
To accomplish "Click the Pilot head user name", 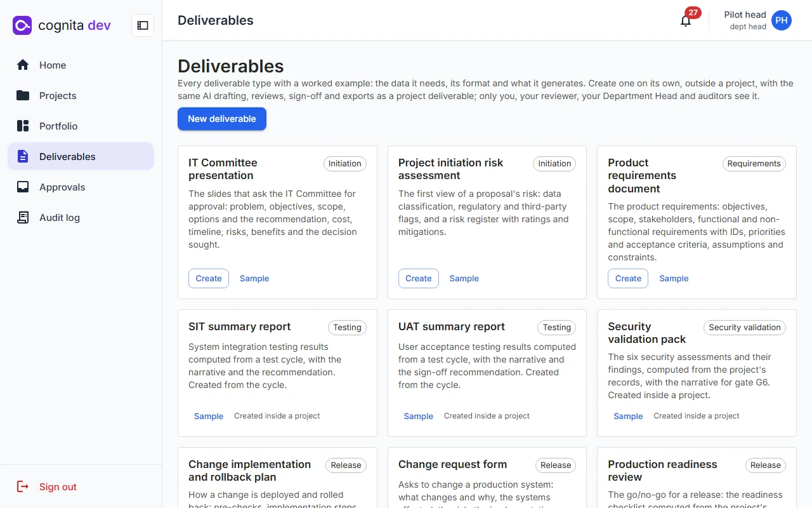I will pos(745,15).
